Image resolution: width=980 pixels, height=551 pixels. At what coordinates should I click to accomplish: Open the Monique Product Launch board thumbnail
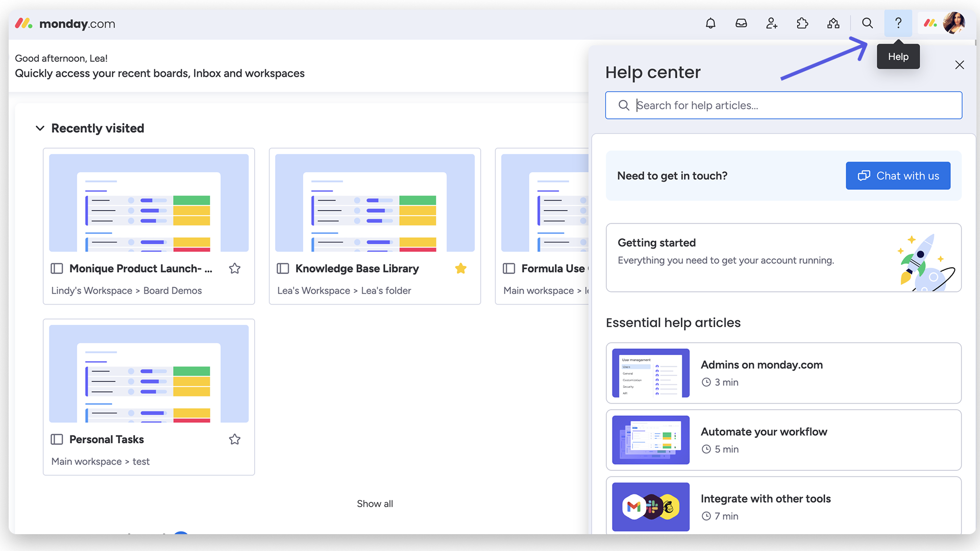click(149, 203)
